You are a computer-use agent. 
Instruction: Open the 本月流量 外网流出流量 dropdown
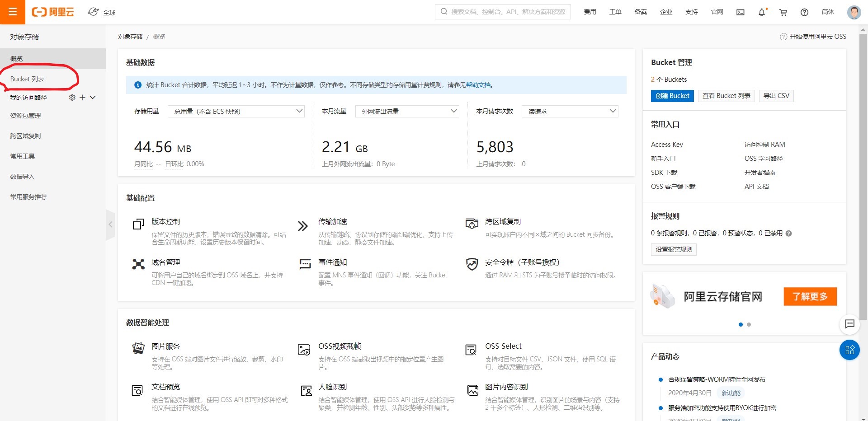point(407,111)
